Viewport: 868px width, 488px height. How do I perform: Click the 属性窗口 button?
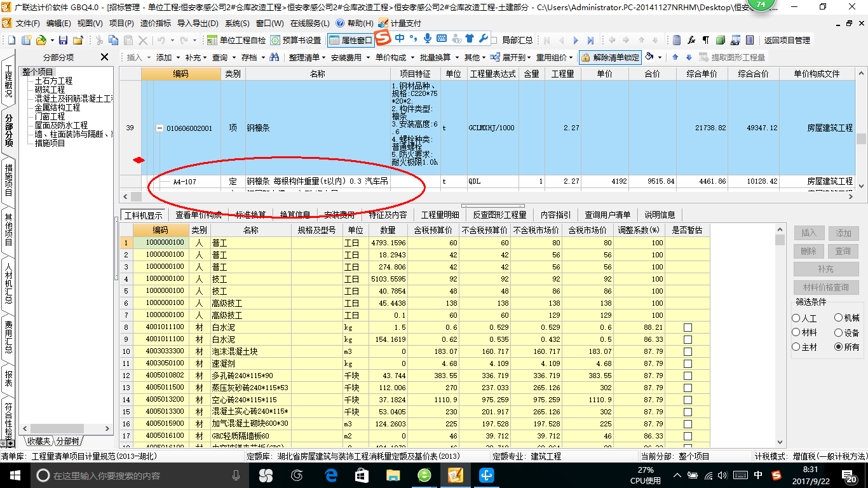351,40
